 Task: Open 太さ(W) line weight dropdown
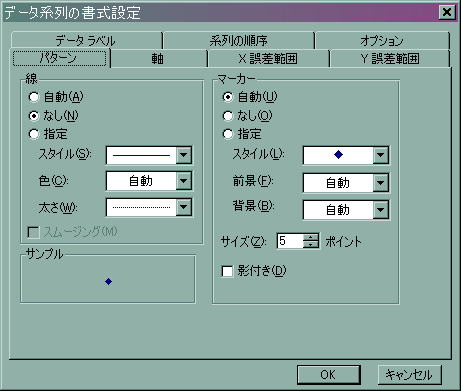pyautogui.click(x=184, y=207)
